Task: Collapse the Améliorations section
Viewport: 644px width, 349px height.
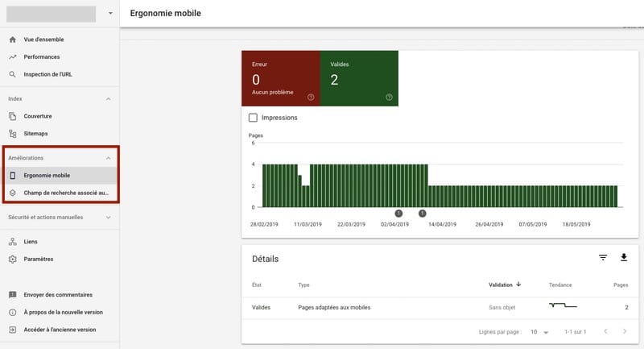Action: click(109, 158)
